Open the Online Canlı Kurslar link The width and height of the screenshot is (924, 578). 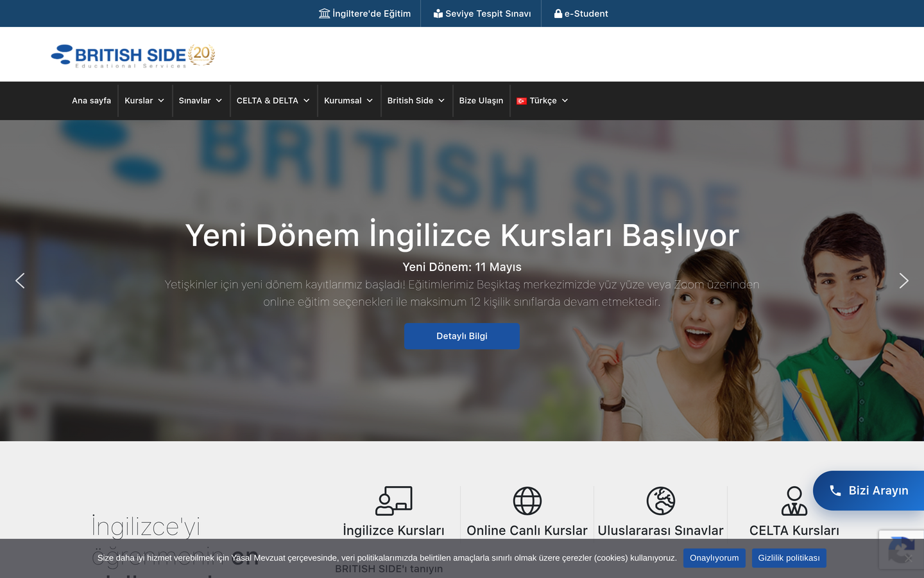tap(527, 530)
